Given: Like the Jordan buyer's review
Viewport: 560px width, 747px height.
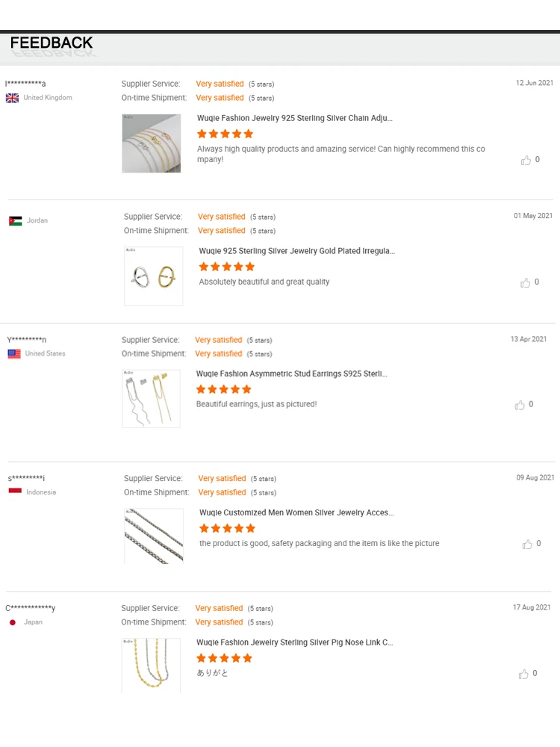Looking at the screenshot, I should [526, 282].
